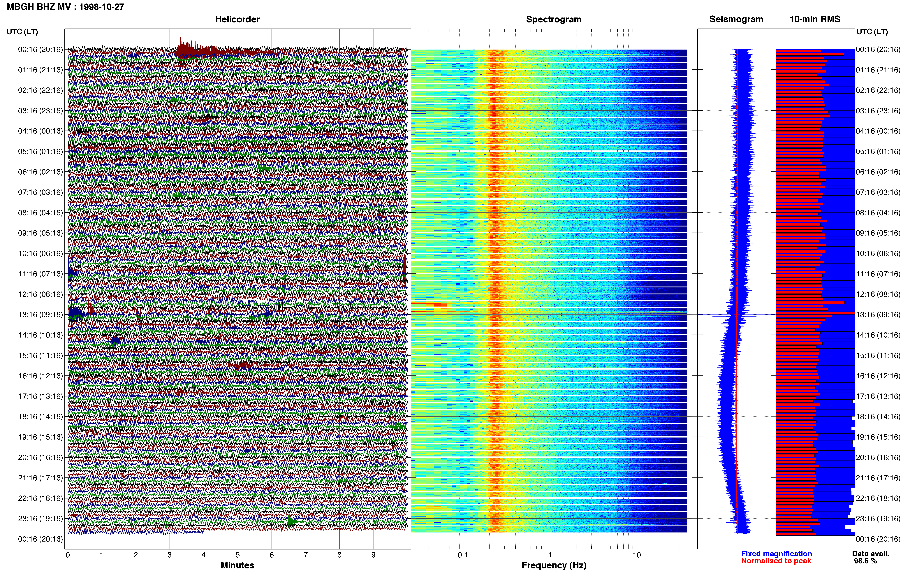Viewport: 924px width, 578px height.
Task: Click the right-axis time label '13:16 (09:16)'
Action: coord(878,315)
